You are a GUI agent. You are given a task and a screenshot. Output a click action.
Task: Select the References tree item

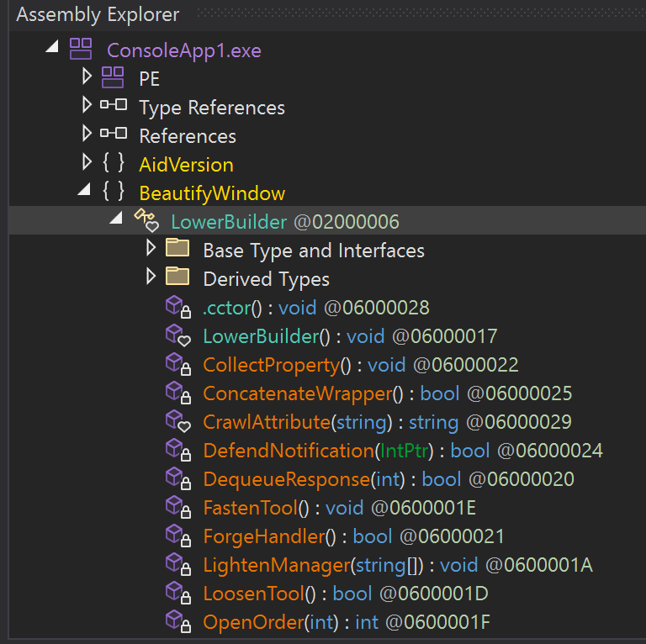click(187, 135)
